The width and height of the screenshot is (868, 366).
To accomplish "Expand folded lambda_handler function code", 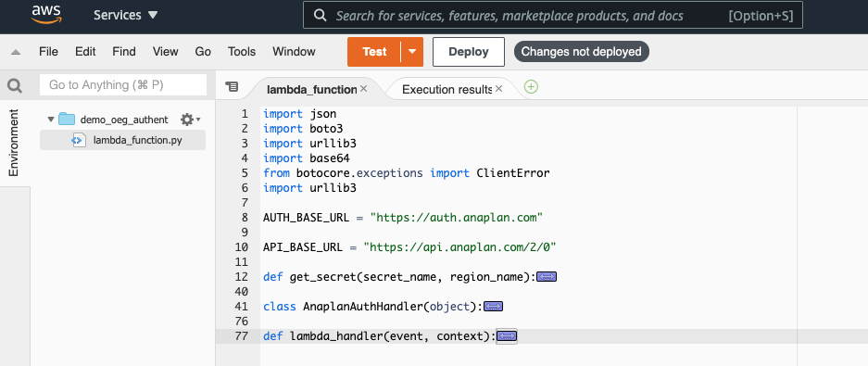I will (507, 336).
